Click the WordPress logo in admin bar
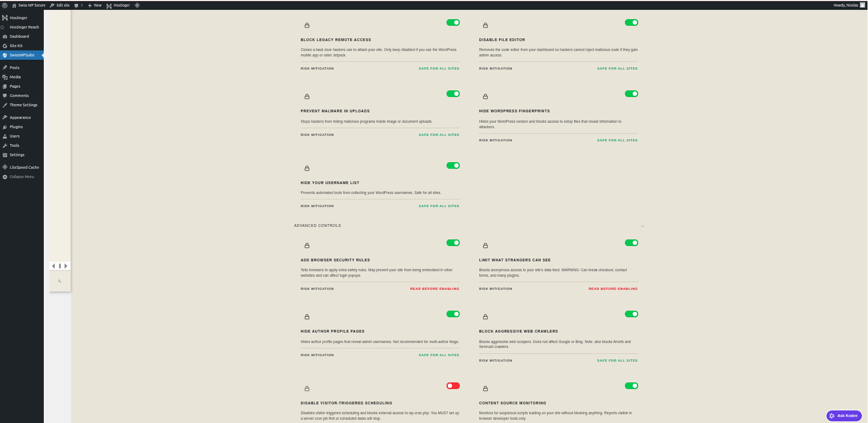The height and width of the screenshot is (423, 868). click(x=5, y=5)
